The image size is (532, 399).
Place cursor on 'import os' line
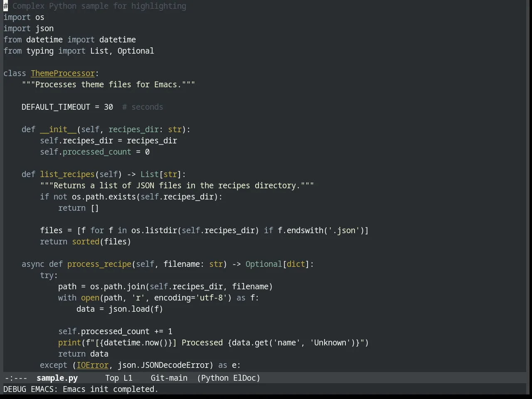click(24, 17)
